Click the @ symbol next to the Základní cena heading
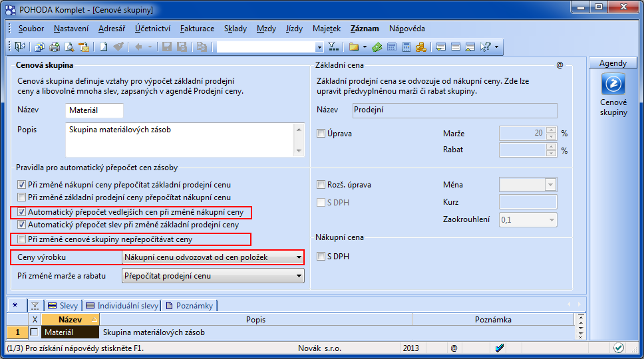Viewport: 644px width, 359px height. (560, 65)
